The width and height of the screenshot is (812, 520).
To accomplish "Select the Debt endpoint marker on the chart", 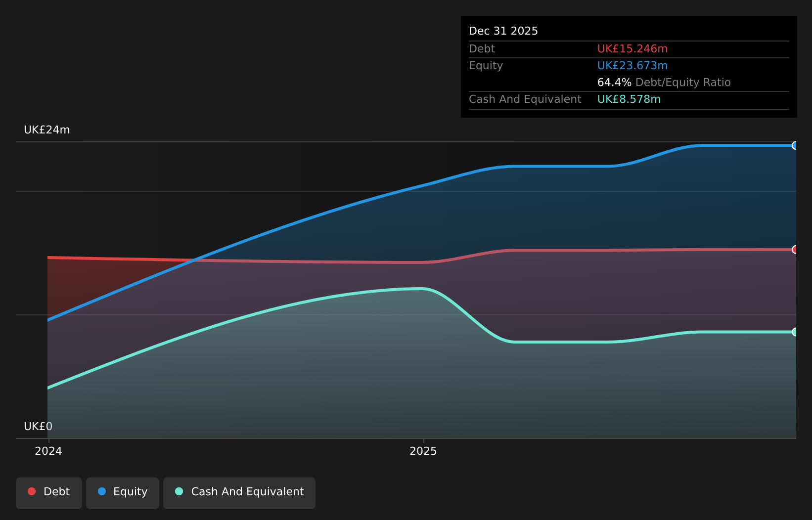I will point(795,250).
